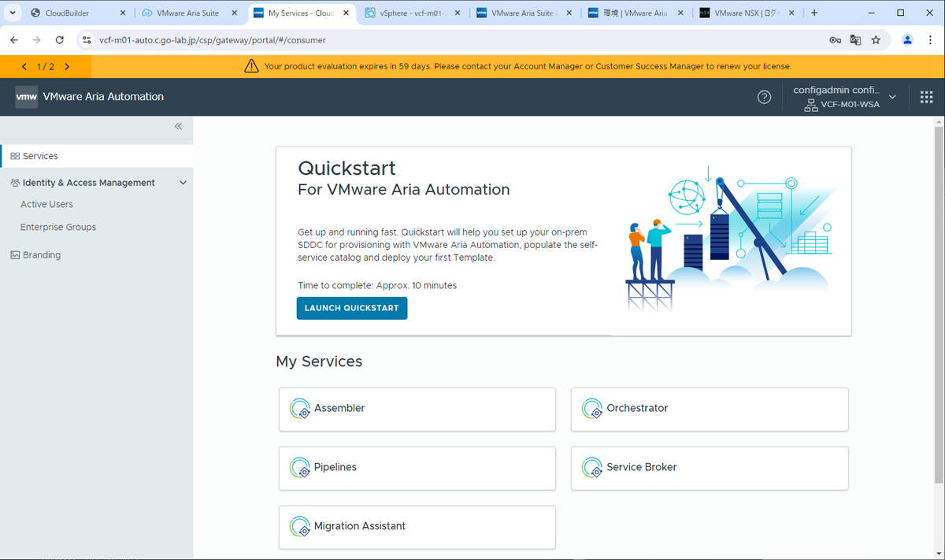The height and width of the screenshot is (560, 945).
Task: Open a new browser tab
Action: (x=814, y=13)
